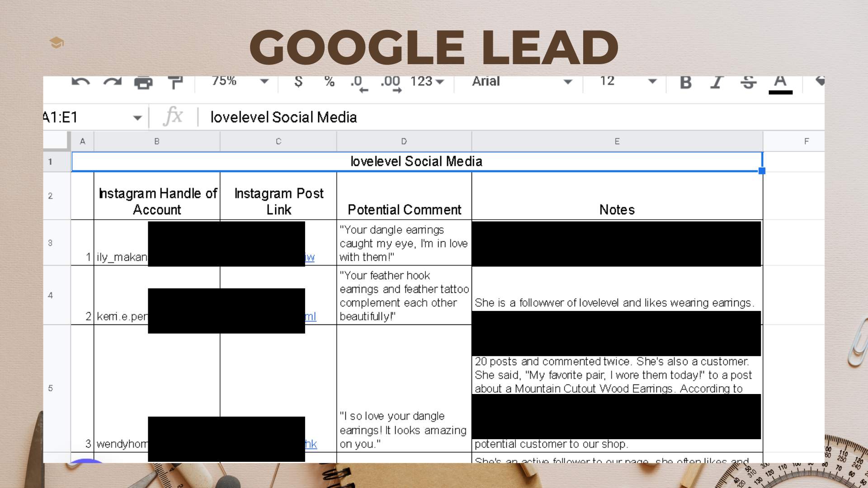
Task: Click the Print icon
Action: click(x=143, y=83)
